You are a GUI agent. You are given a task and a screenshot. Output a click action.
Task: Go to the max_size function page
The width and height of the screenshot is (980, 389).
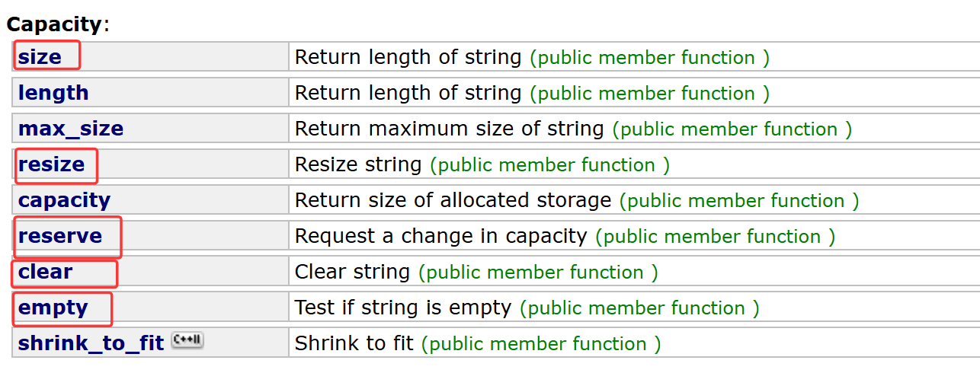click(71, 129)
